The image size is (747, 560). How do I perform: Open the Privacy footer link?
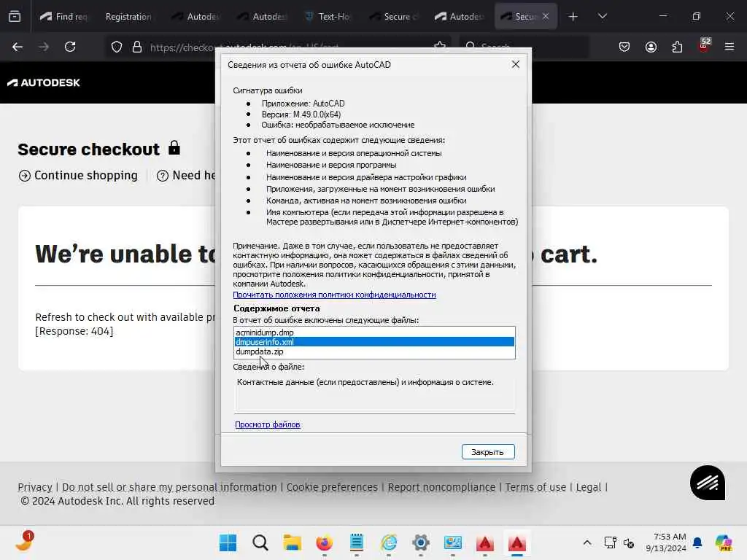(x=35, y=487)
